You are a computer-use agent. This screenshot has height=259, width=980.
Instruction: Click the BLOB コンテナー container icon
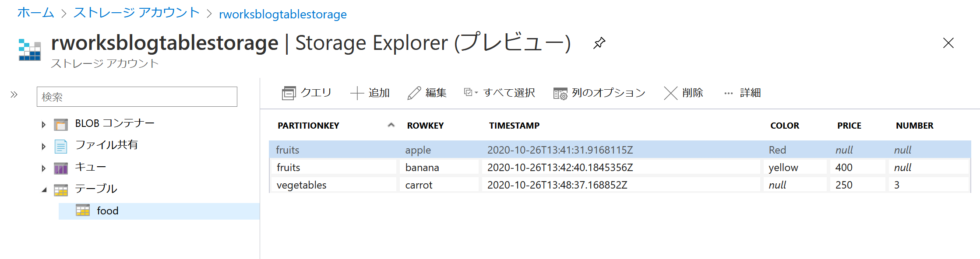tap(61, 125)
